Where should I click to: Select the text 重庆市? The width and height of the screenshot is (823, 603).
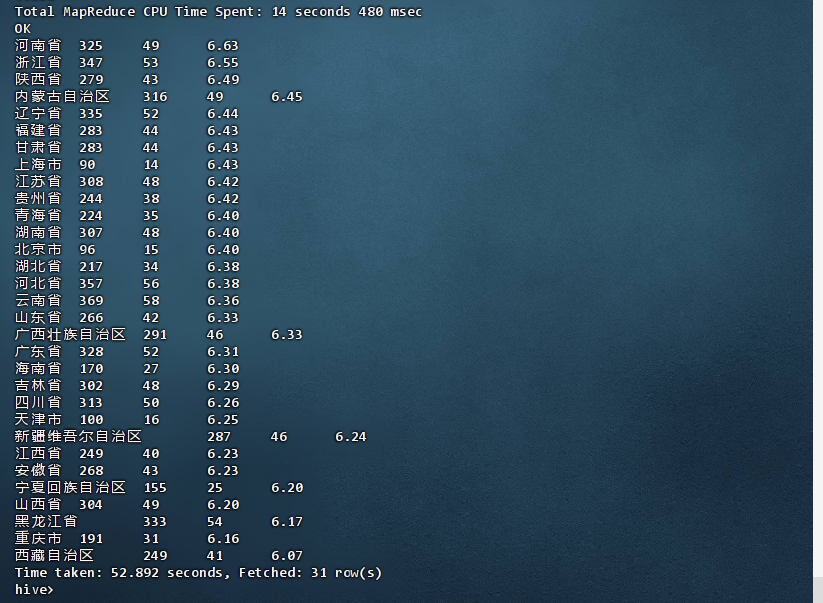38,538
